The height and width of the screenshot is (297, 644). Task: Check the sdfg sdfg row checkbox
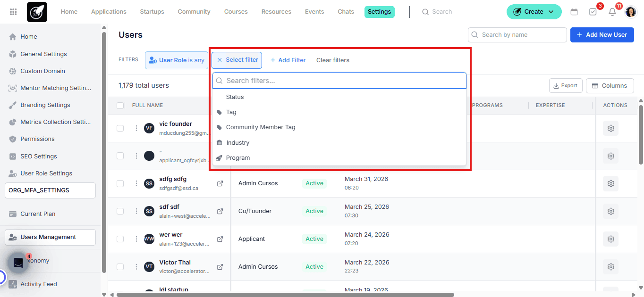coord(120,183)
